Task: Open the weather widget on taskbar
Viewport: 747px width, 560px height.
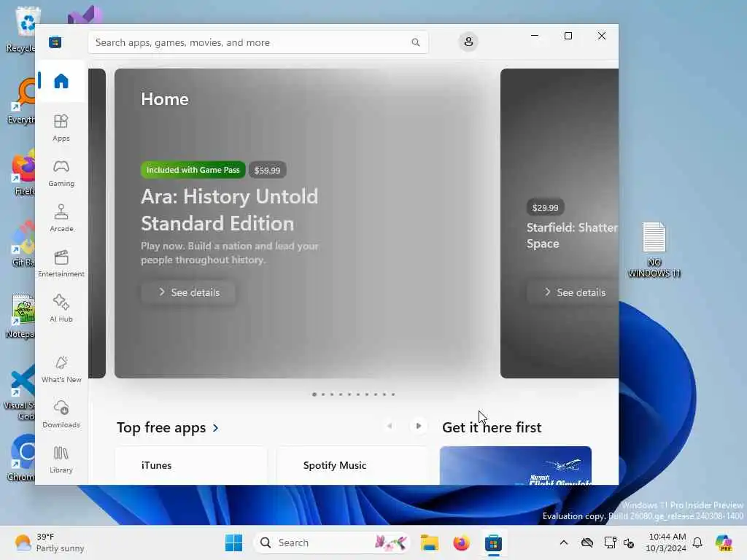Action: 48,542
